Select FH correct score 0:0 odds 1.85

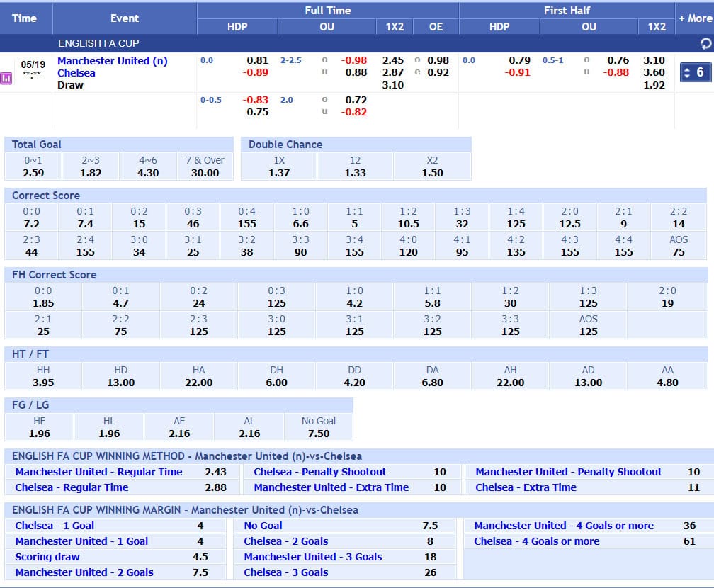tap(43, 303)
